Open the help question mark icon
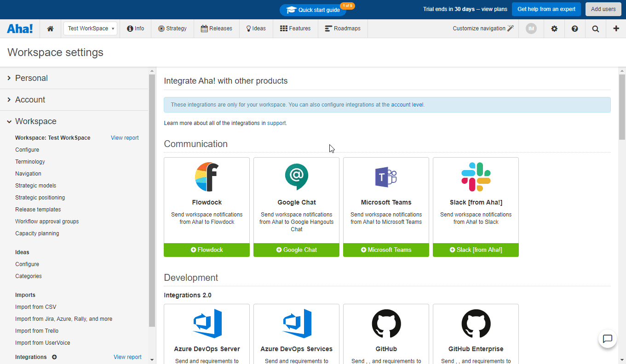 tap(575, 28)
